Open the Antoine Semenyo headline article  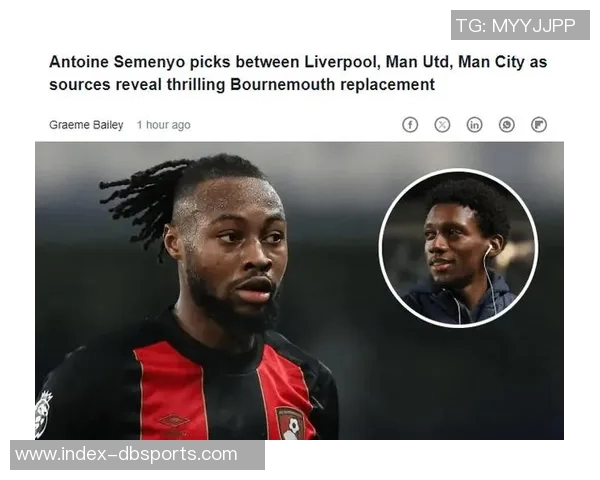pyautogui.click(x=298, y=73)
